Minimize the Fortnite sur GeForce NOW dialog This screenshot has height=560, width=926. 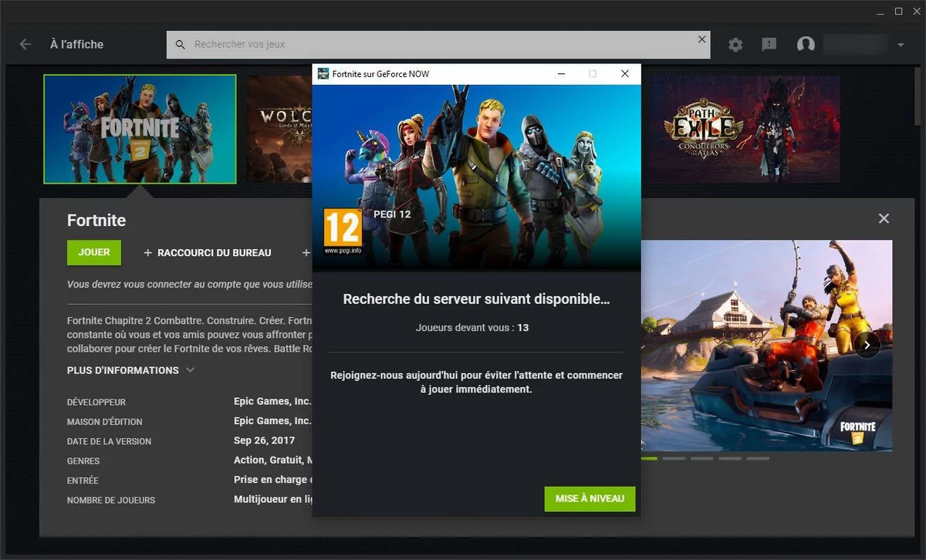pos(562,74)
